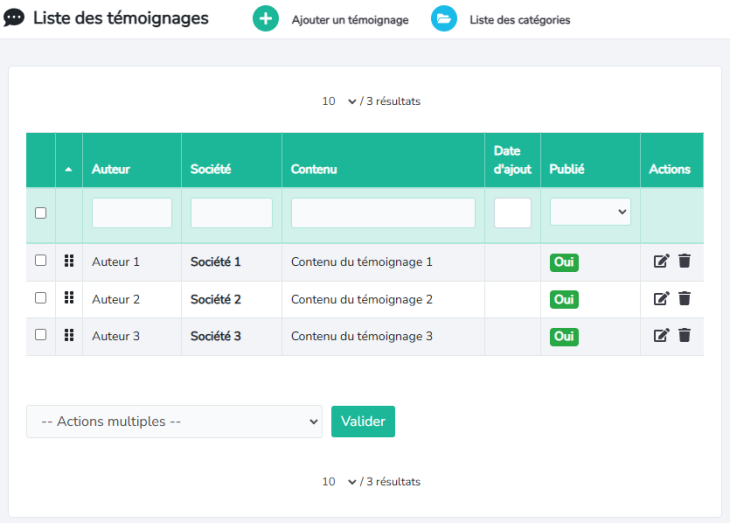
Task: Sort table by Société column header
Action: [x=211, y=169]
